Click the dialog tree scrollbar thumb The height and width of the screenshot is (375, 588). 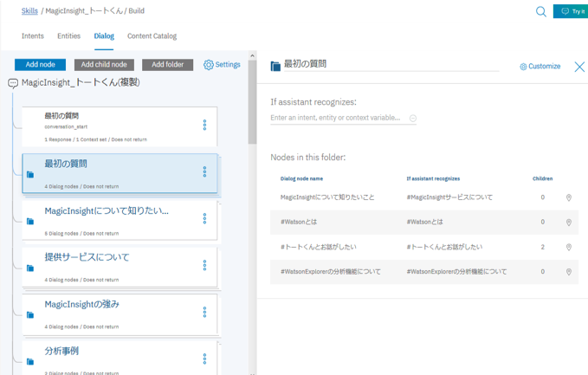(x=252, y=102)
